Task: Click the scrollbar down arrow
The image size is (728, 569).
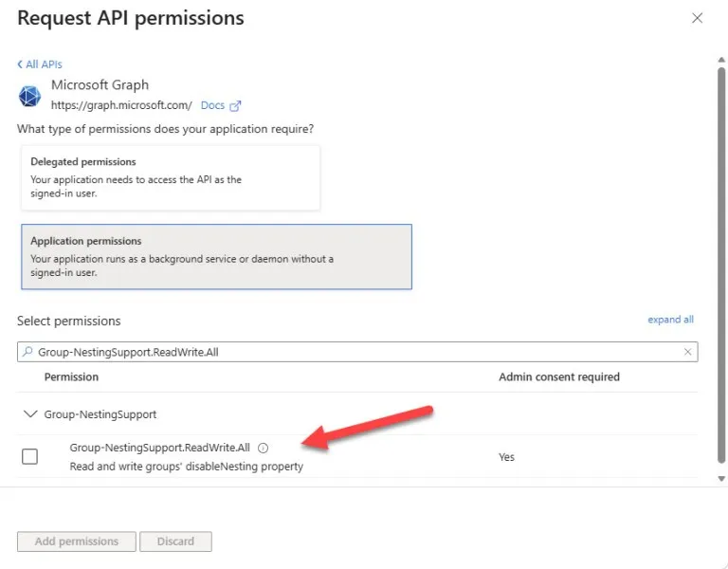Action: coord(721,478)
